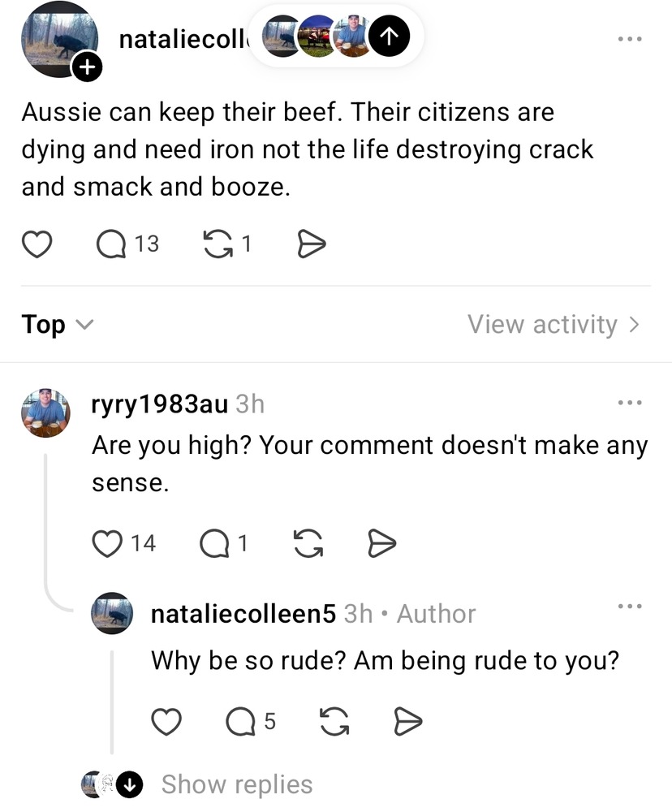Open the reply thread under ryry1983au's comment
The height and width of the screenshot is (812, 672).
tap(224, 543)
